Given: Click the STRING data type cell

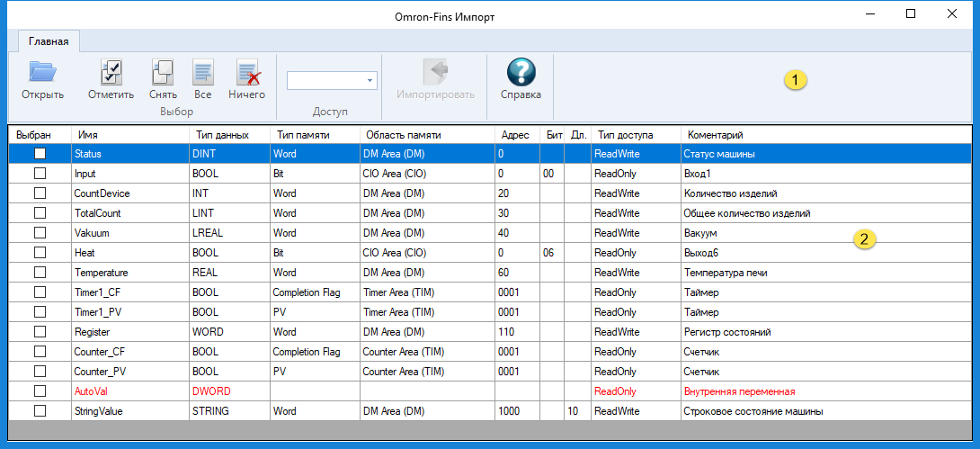Looking at the screenshot, I should (x=229, y=411).
